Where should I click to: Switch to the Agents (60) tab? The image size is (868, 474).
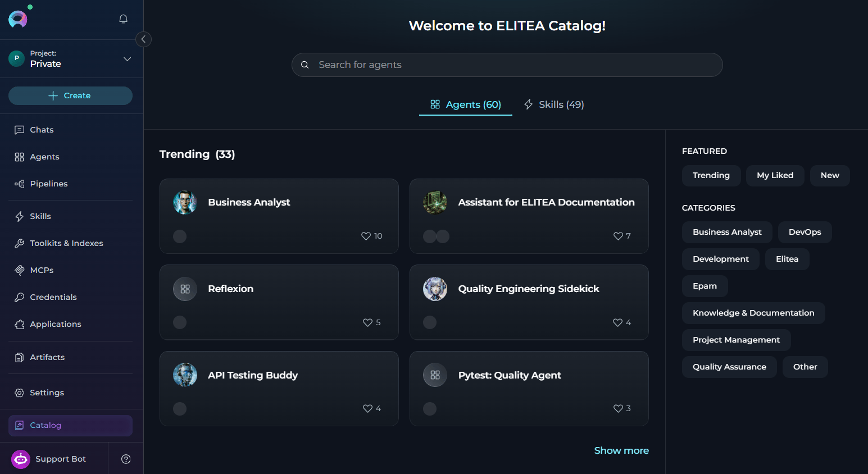(465, 104)
